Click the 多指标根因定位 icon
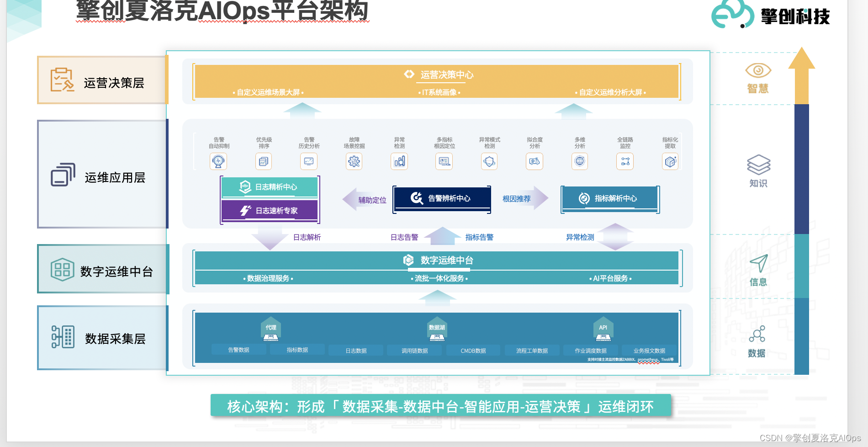 tap(444, 161)
